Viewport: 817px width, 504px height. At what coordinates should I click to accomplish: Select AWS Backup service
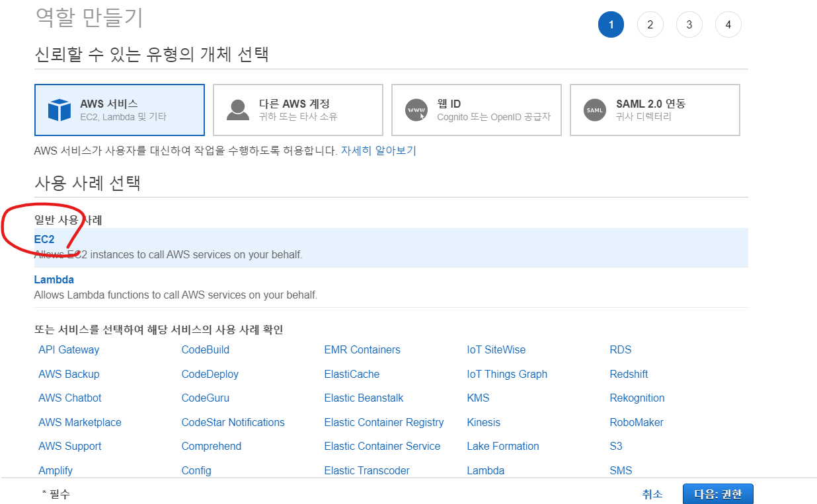point(69,374)
